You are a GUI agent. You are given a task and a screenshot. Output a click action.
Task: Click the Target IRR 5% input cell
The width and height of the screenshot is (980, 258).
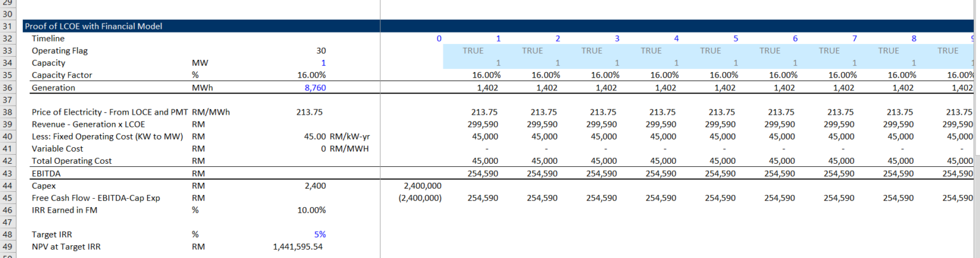click(x=320, y=234)
